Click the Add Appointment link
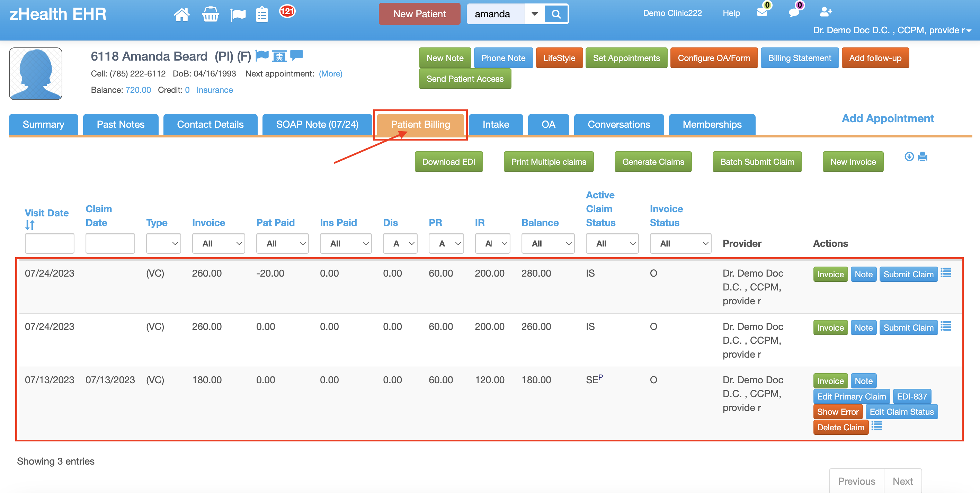Screen dimensions: 980x493 [x=888, y=118]
